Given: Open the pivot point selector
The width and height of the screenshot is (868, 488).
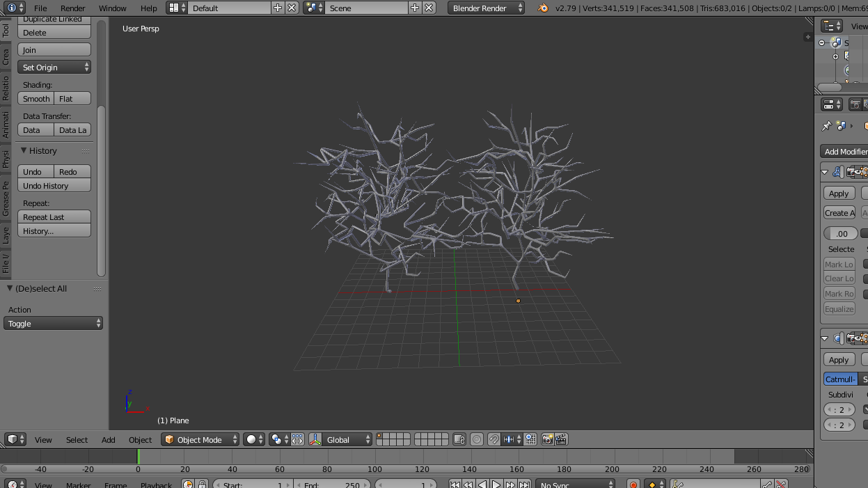Looking at the screenshot, I should click(279, 439).
